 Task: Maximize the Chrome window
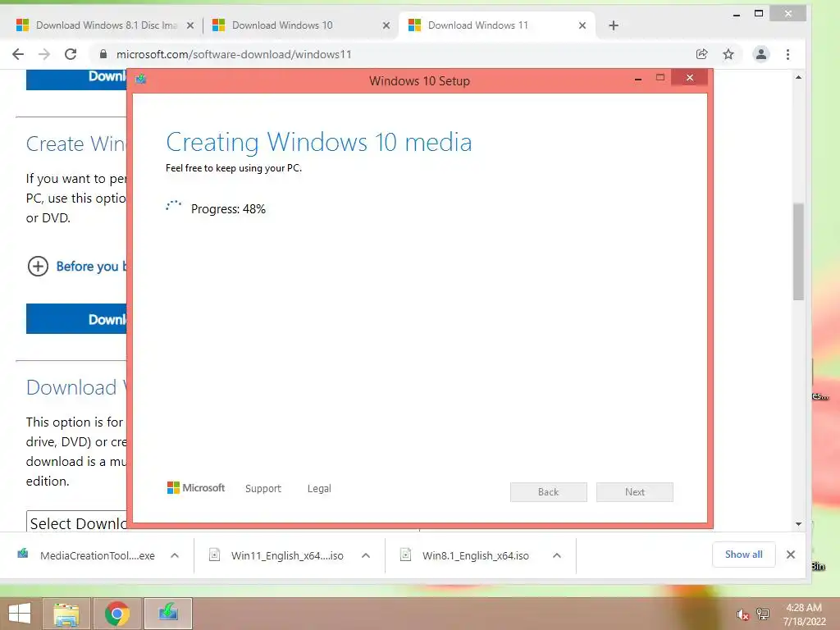(x=759, y=13)
